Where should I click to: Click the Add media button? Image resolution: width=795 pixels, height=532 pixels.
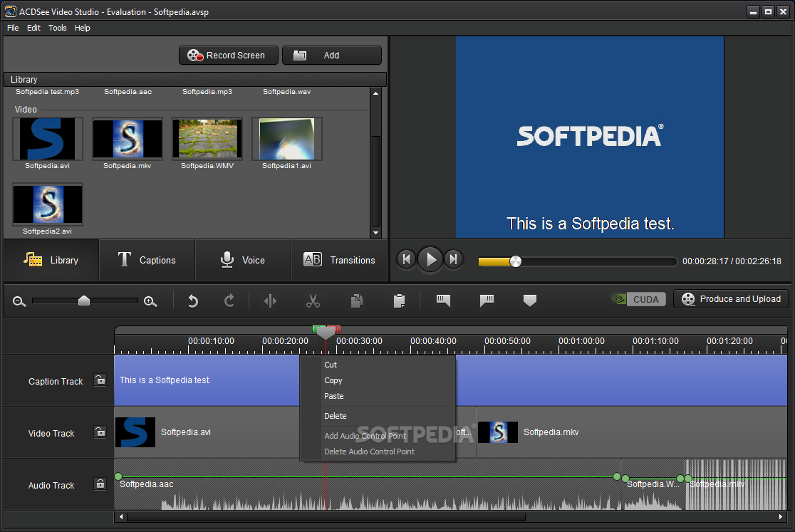(331, 56)
